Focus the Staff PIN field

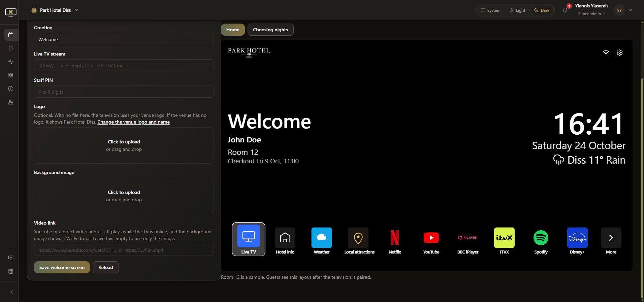(124, 92)
